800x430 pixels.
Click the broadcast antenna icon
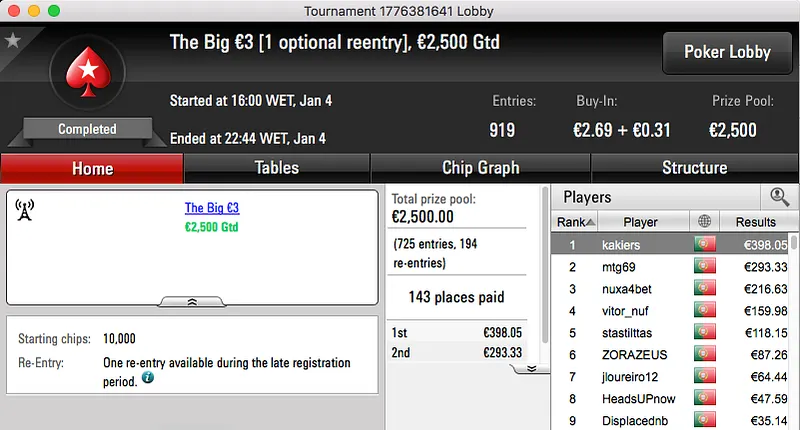25,209
